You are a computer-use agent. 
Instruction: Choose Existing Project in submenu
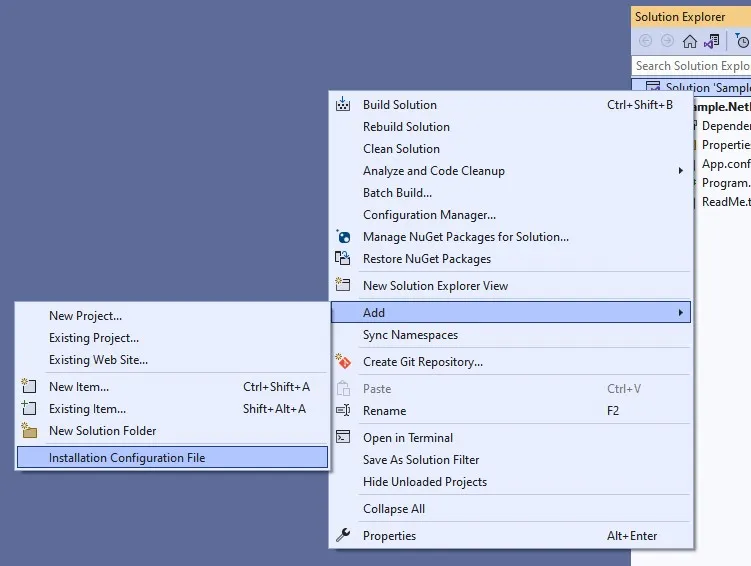coord(172,338)
